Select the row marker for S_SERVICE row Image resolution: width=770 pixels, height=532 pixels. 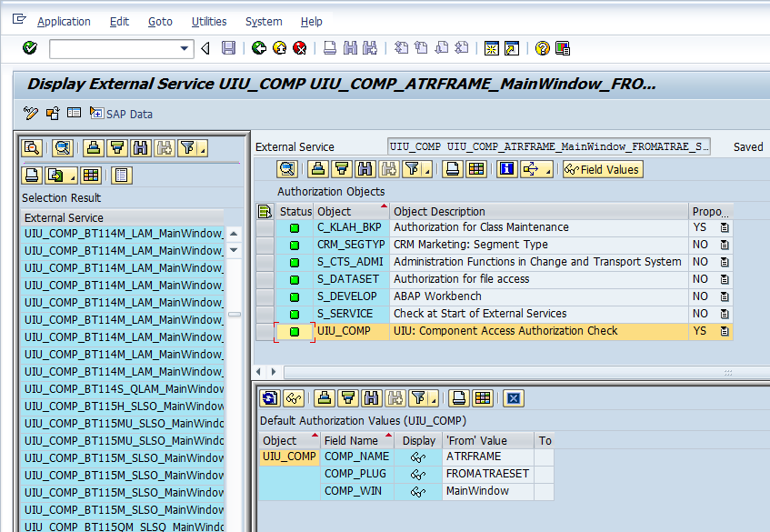coord(265,314)
